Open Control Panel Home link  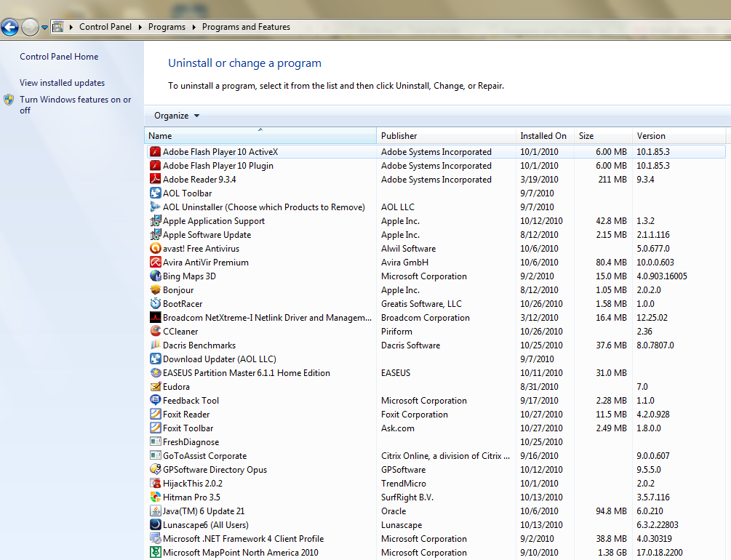click(x=59, y=57)
